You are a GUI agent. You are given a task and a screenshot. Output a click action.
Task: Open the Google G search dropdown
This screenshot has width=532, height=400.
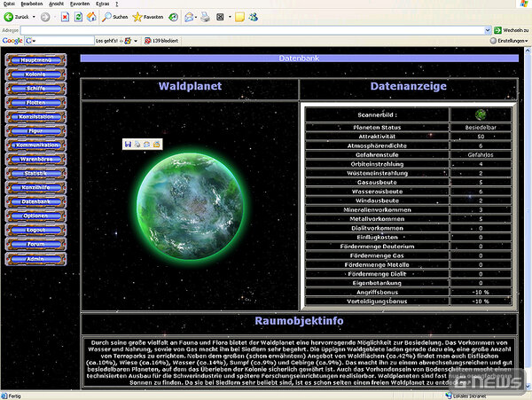coord(30,41)
